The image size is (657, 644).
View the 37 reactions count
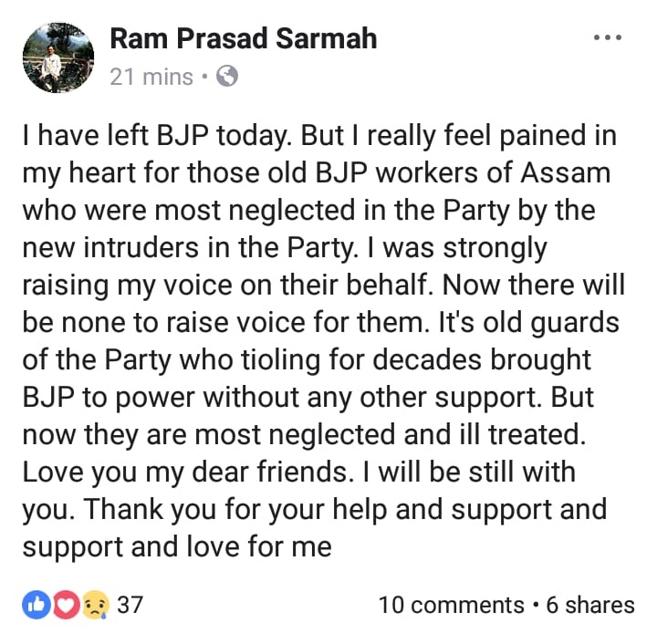click(x=130, y=605)
